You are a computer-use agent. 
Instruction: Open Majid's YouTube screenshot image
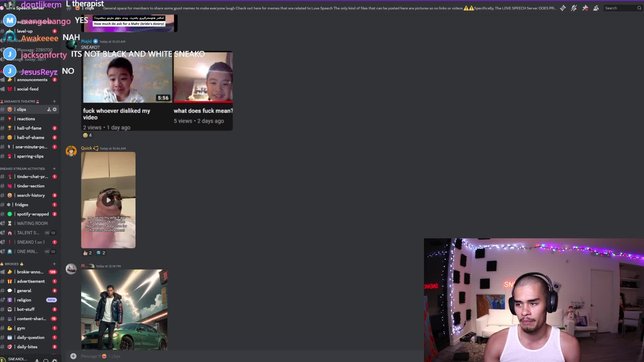click(x=157, y=90)
